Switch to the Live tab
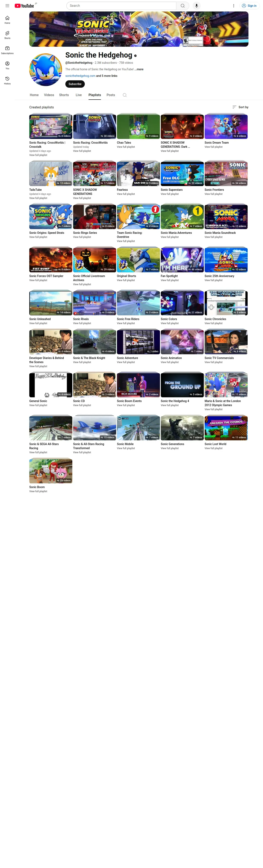 click(x=79, y=95)
